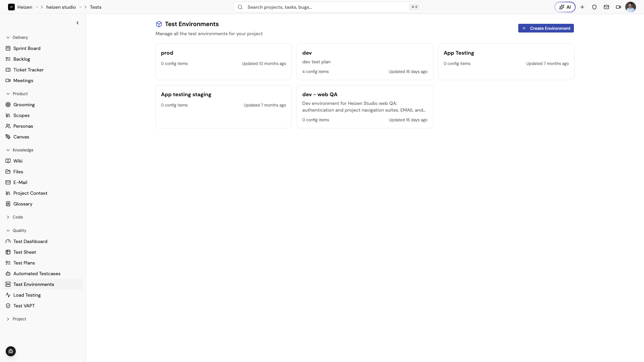Image resolution: width=644 pixels, height=362 pixels.
Task: Open the App testing staging card
Action: point(223,107)
